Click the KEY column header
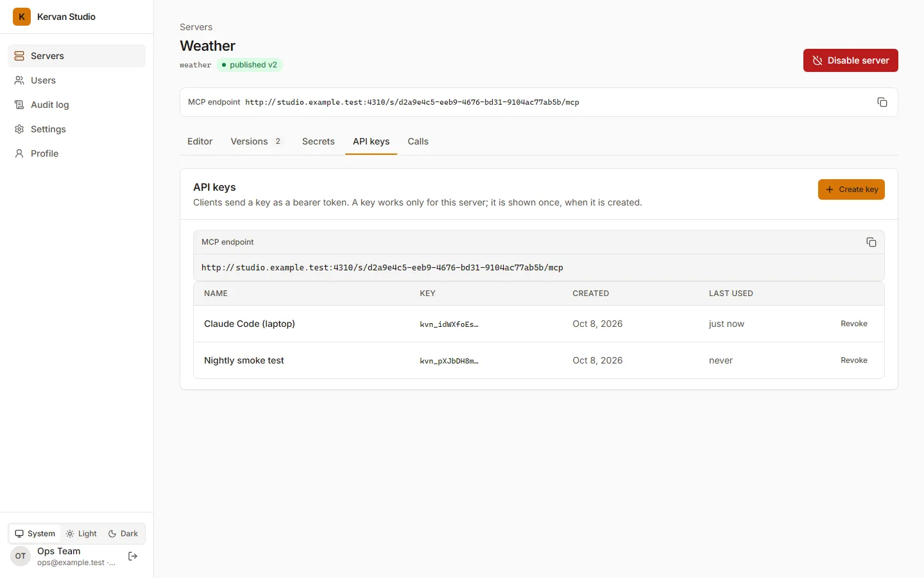 427,293
